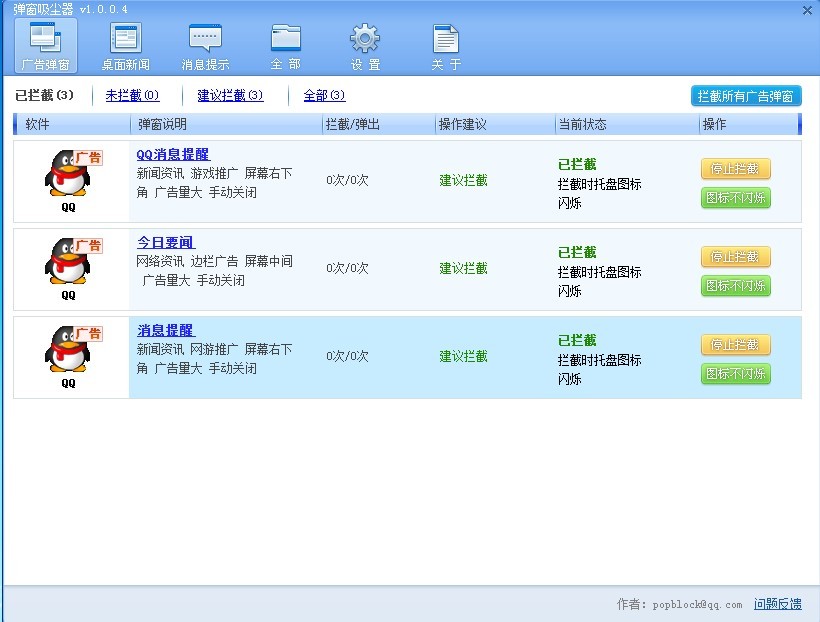Click description 网络资讯 边栏广告 屏幕中间
Viewport: 820px width, 622px height.
214,270
